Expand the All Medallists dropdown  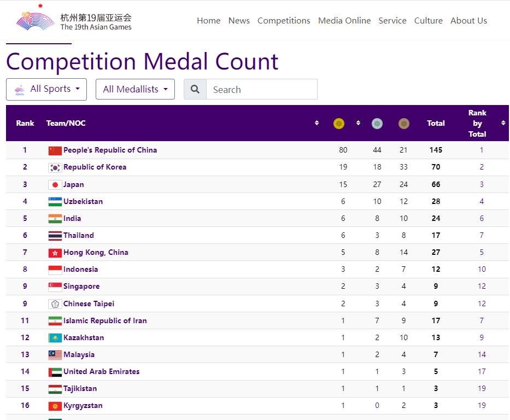click(x=135, y=89)
